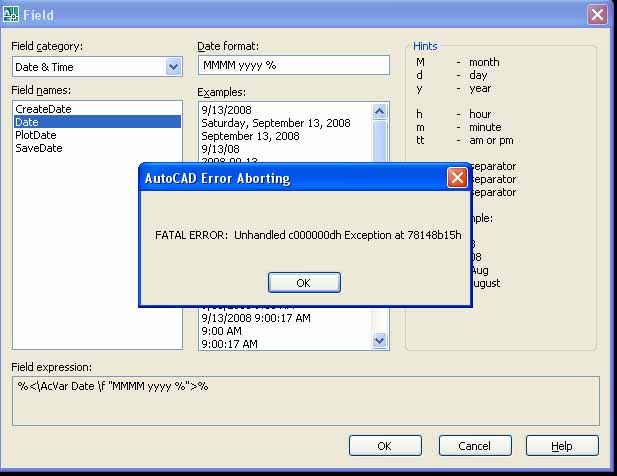
Task: Close the AutoCAD Error Aborting dialog
Action: coord(457,177)
